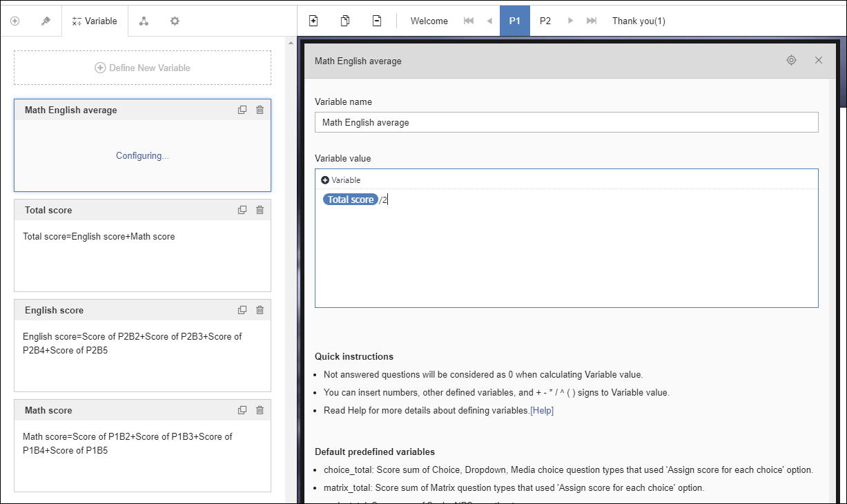This screenshot has width=847, height=504.
Task: Click the add new page icon
Action: pos(313,21)
